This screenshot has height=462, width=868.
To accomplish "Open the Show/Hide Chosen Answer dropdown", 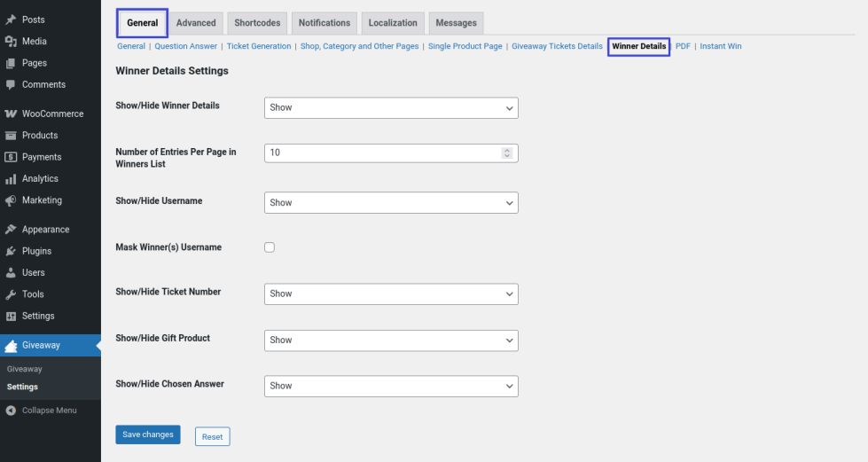I will (391, 386).
